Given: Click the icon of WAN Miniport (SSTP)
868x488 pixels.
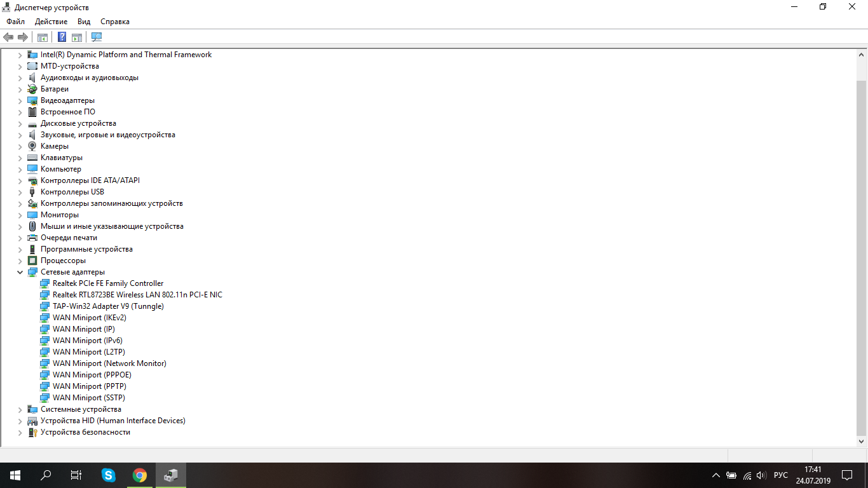Looking at the screenshot, I should click(44, 398).
